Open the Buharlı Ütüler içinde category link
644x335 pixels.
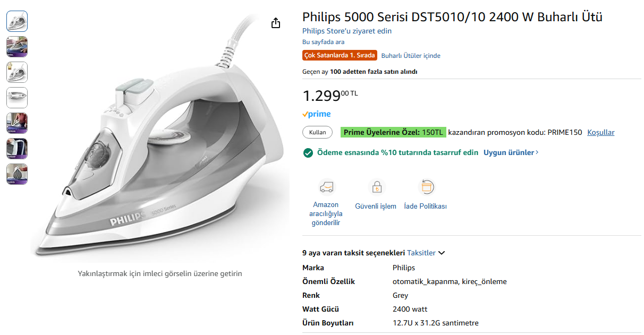pos(411,56)
